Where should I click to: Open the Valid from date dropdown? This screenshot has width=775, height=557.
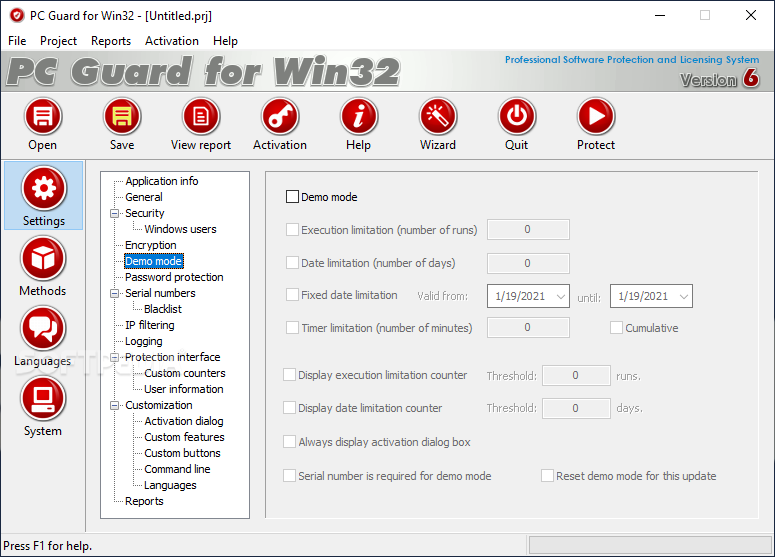[560, 296]
